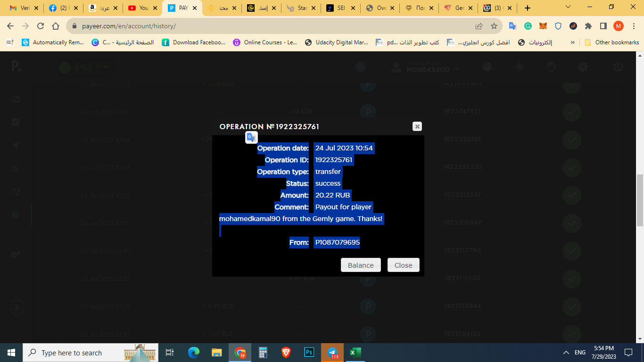Image resolution: width=644 pixels, height=362 pixels.
Task: Switch to the Amazon tab
Action: [x=103, y=8]
